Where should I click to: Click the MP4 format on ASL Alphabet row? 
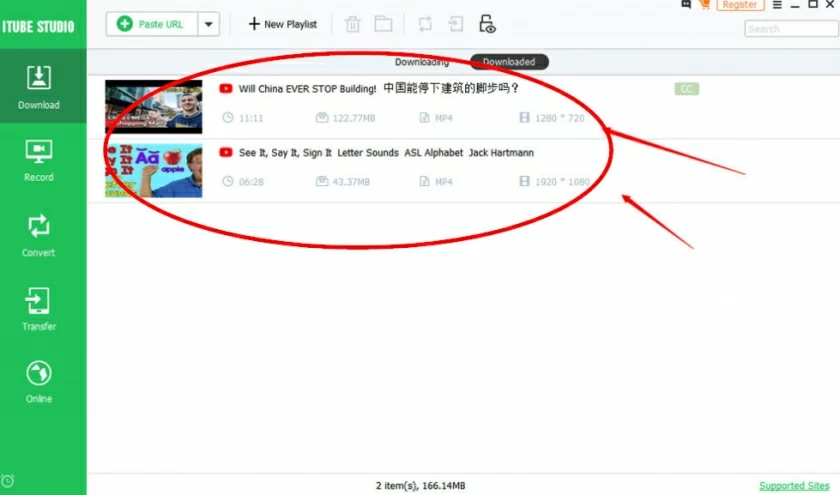tap(444, 182)
